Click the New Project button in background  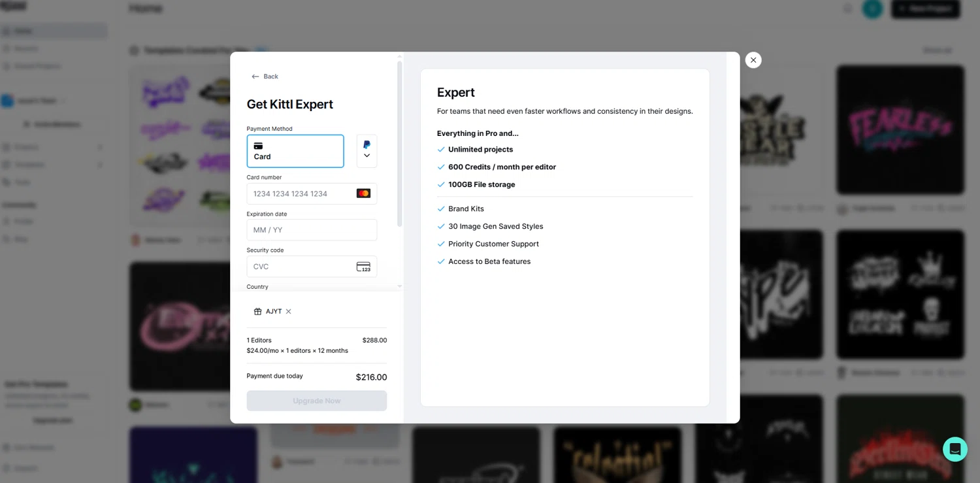[x=926, y=8]
